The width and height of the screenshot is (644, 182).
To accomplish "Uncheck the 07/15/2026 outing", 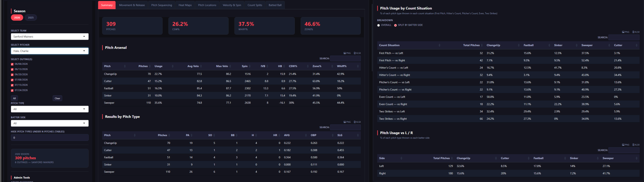I will pyautogui.click(x=12, y=85).
